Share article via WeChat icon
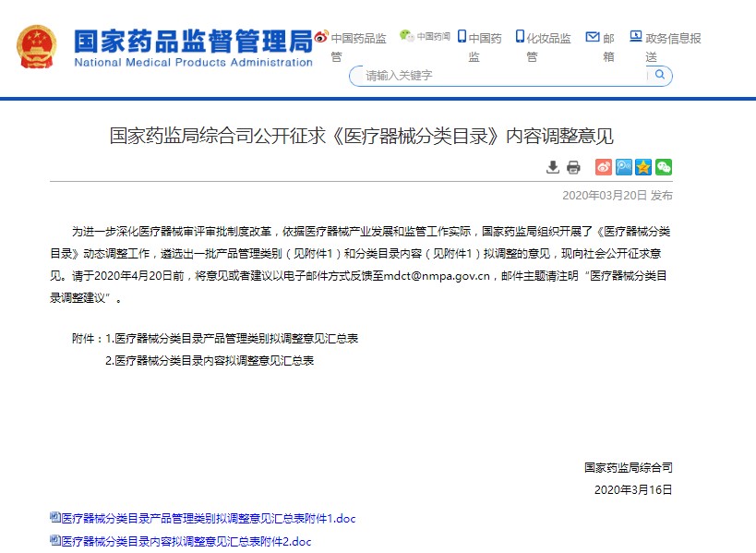756x553 pixels. coord(664,167)
